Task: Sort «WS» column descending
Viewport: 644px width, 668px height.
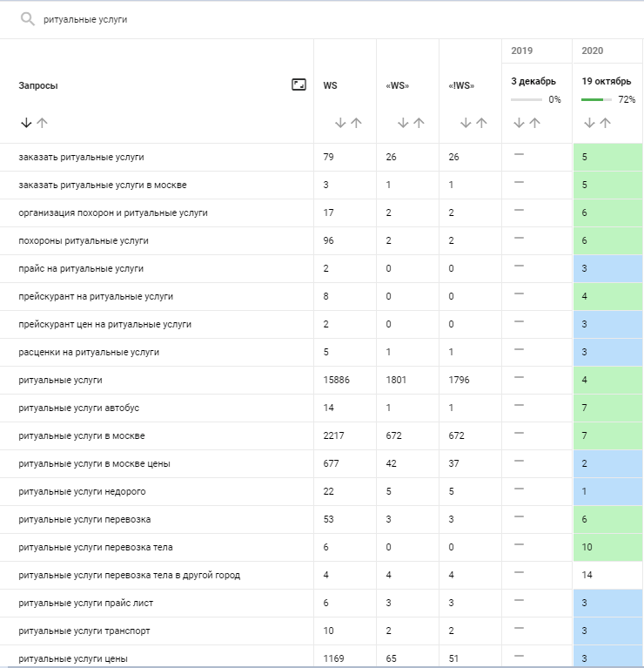Action: [x=403, y=123]
